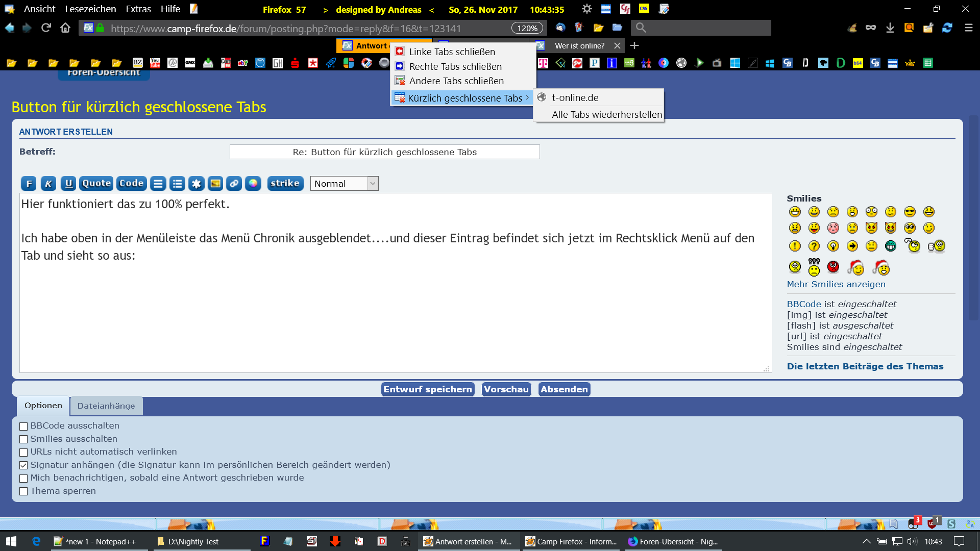Click the list item asterisk icon
The height and width of the screenshot is (551, 980).
point(196,184)
